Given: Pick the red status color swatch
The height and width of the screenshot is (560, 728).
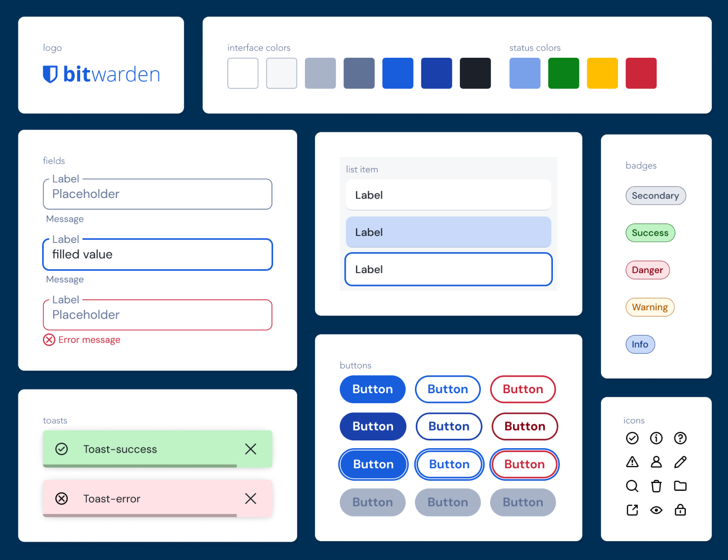Looking at the screenshot, I should click(x=641, y=73).
